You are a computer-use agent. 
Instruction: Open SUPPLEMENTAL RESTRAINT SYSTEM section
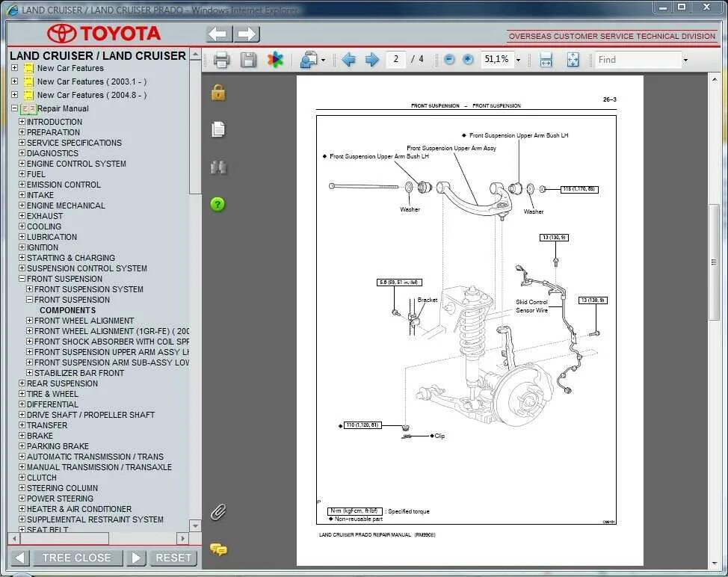click(x=95, y=519)
